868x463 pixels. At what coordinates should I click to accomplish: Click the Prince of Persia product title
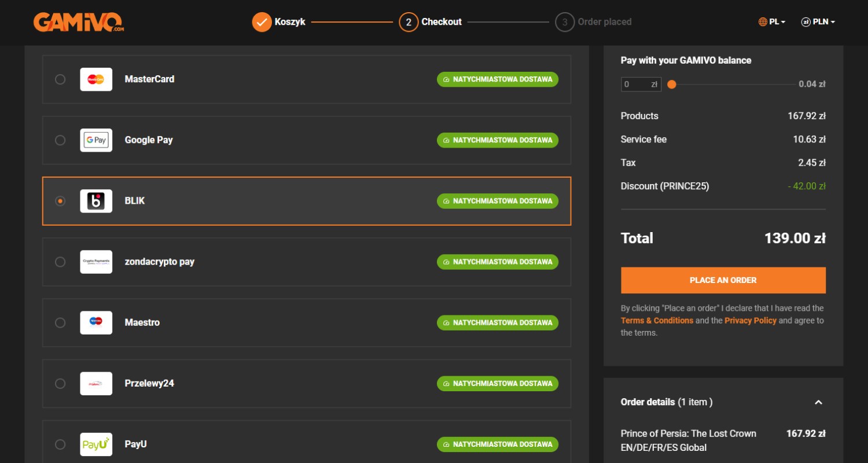point(689,440)
